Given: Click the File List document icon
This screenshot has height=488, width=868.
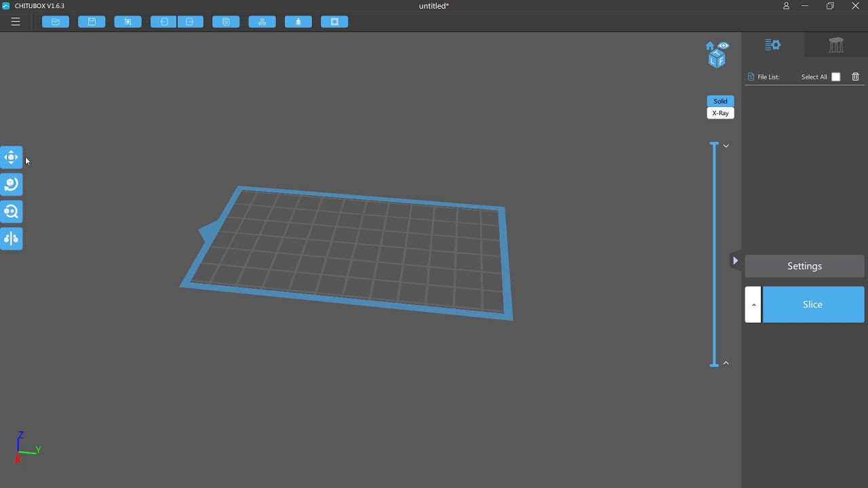Looking at the screenshot, I should 751,77.
